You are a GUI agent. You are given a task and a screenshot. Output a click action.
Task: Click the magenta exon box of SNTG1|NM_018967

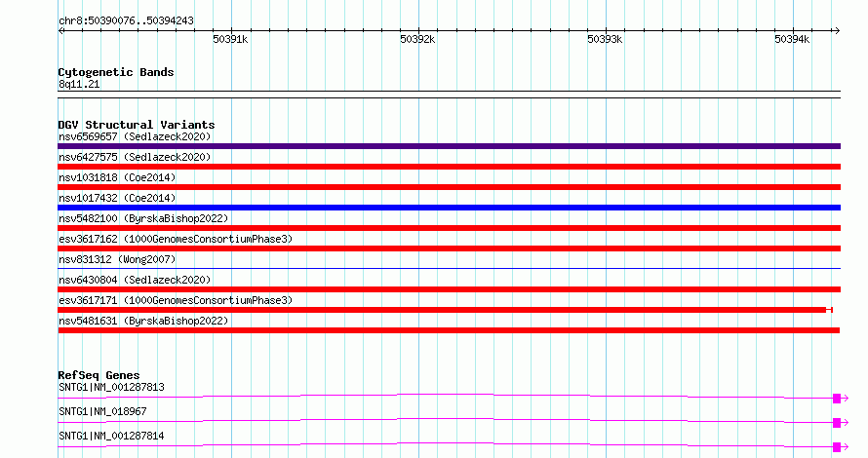837,423
